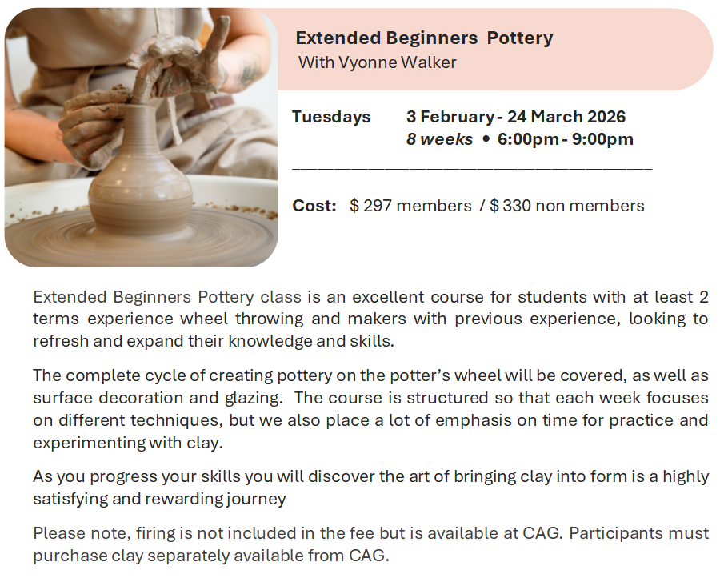Click "purchase clay separately available from CAG" text
728x586 pixels.
211,555
